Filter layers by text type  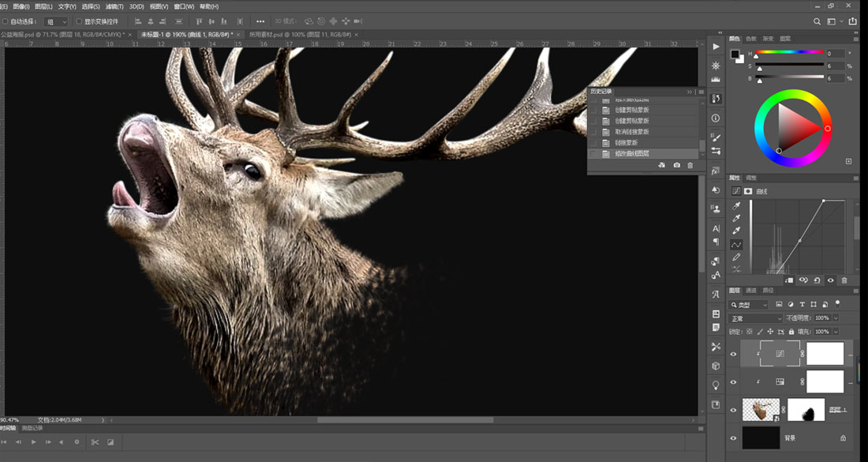(x=802, y=304)
